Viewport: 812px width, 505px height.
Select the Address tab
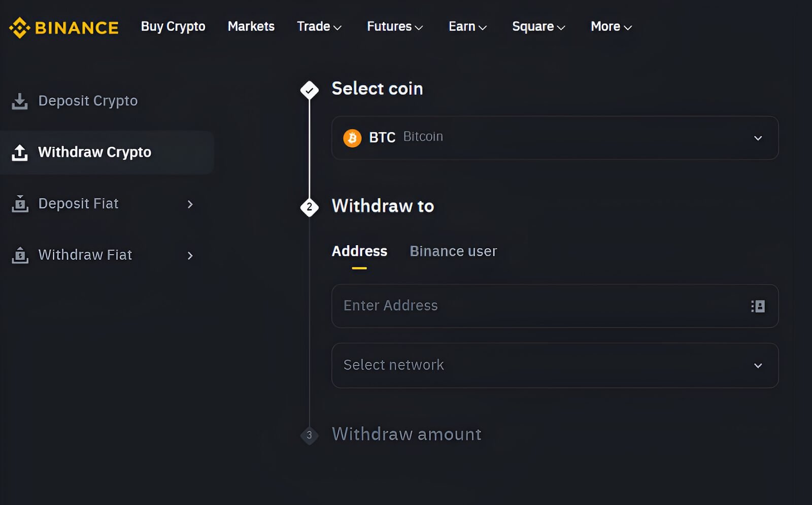[359, 251]
